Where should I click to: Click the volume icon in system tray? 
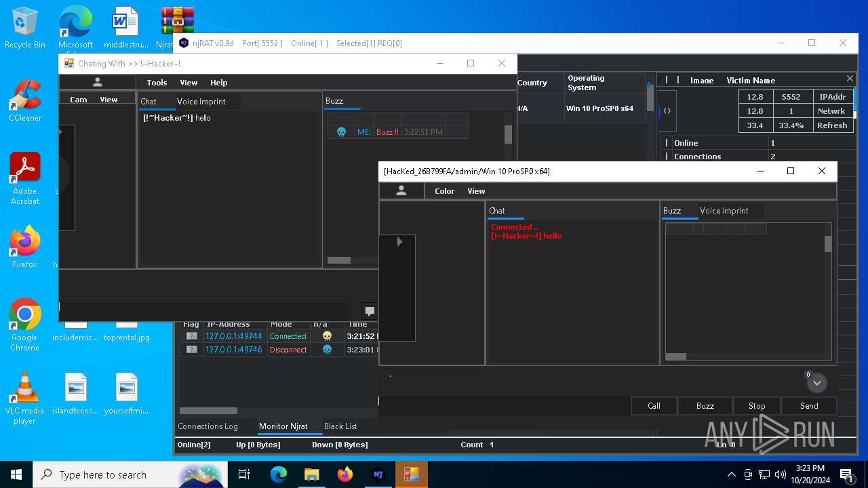(x=781, y=474)
